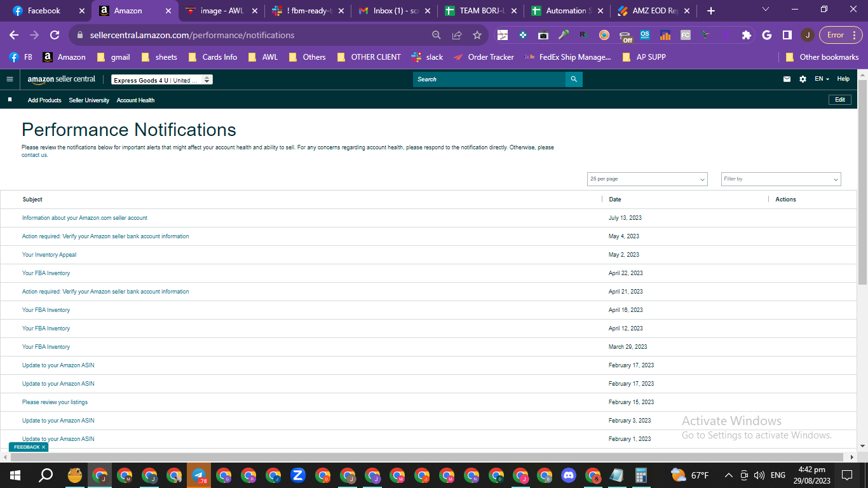This screenshot has height=488, width=868.
Task: Open the Chrome profile avatar J
Action: (807, 35)
